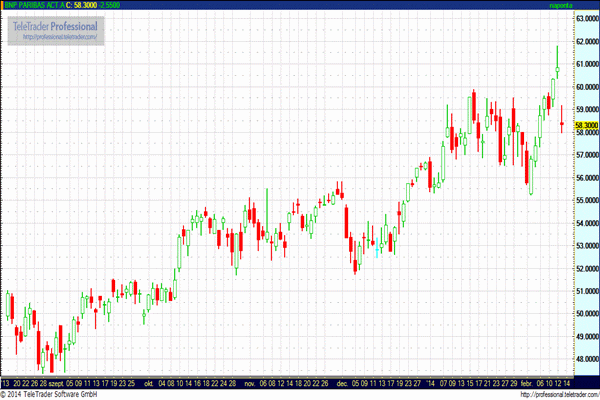This screenshot has width=600, height=400.
Task: Select the 63.0000 price axis label
Action: [x=587, y=18]
